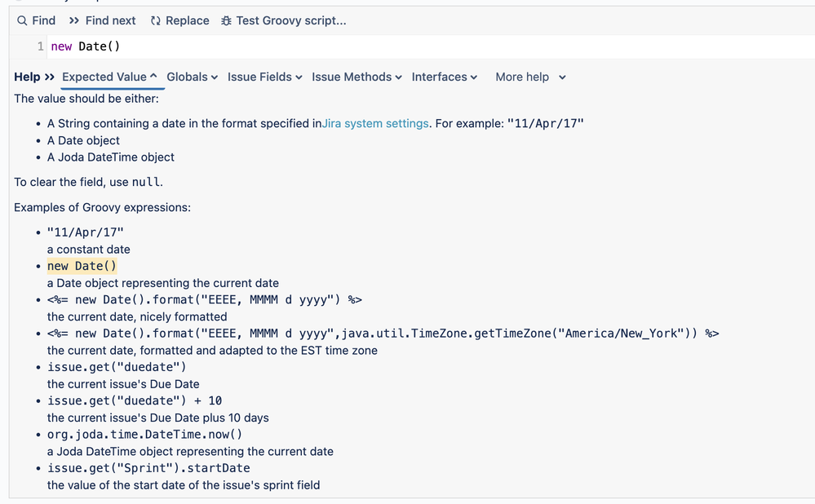Click the Help label in the help bar
815x504 pixels.
tap(26, 77)
